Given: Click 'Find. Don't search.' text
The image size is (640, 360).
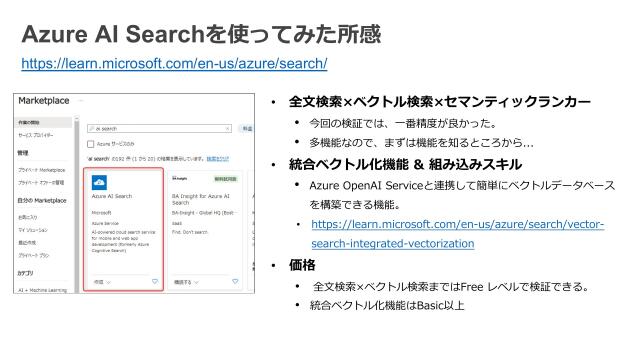Looking at the screenshot, I should pyautogui.click(x=190, y=232).
